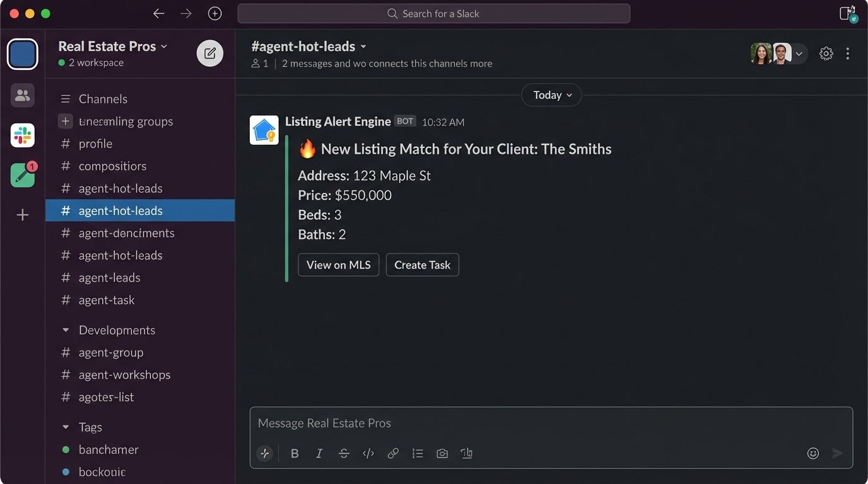This screenshot has width=868, height=484.
Task: Toggle italic formatting in message composer
Action: point(319,453)
